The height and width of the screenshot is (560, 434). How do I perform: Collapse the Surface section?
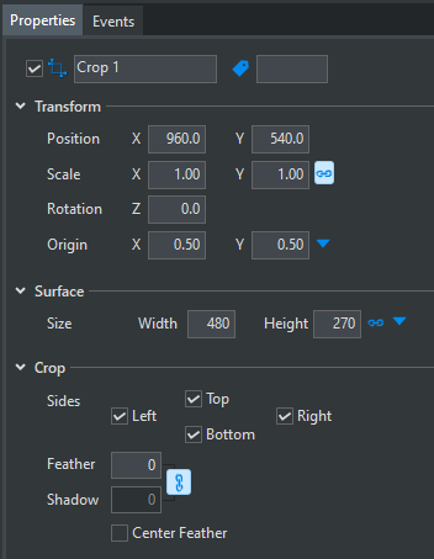21,291
